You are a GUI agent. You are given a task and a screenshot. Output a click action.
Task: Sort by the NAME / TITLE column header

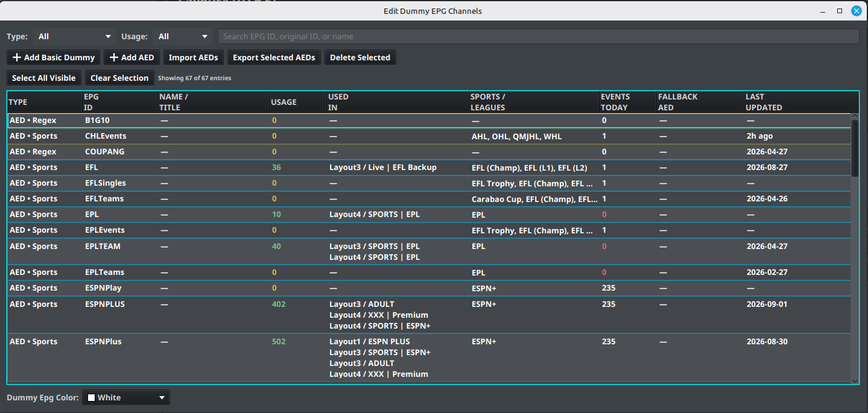click(x=213, y=102)
